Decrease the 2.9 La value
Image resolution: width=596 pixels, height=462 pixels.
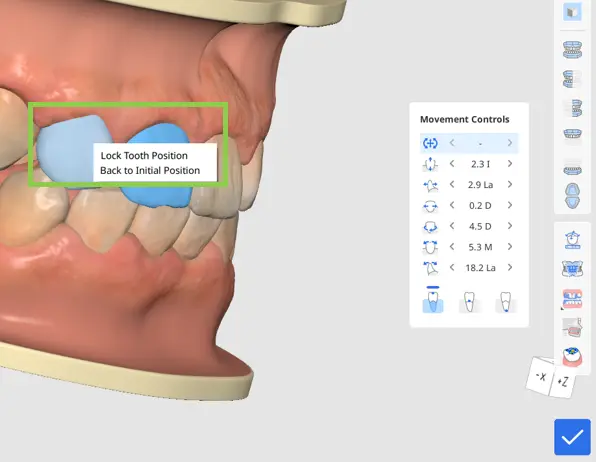point(452,184)
